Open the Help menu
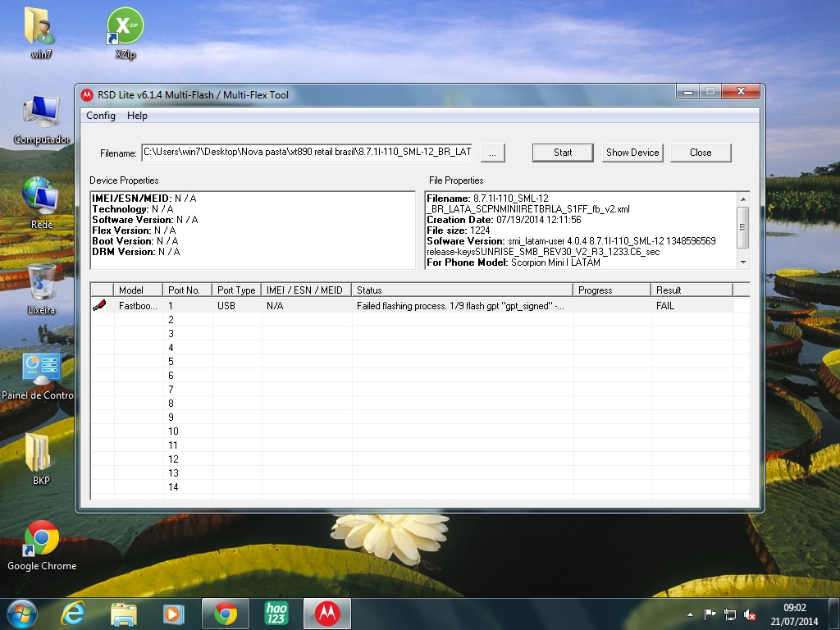The height and width of the screenshot is (630, 840). [x=137, y=116]
